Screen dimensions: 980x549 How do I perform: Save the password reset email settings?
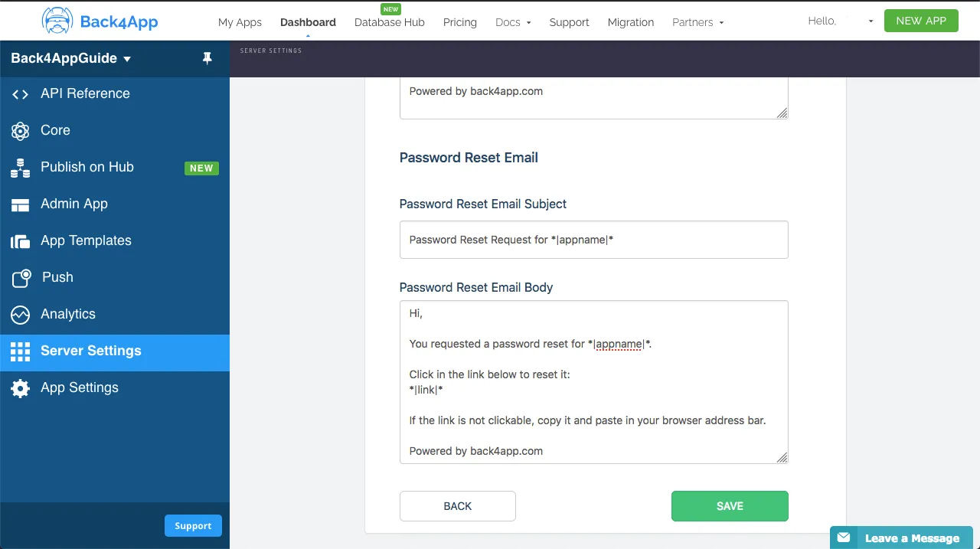729,506
